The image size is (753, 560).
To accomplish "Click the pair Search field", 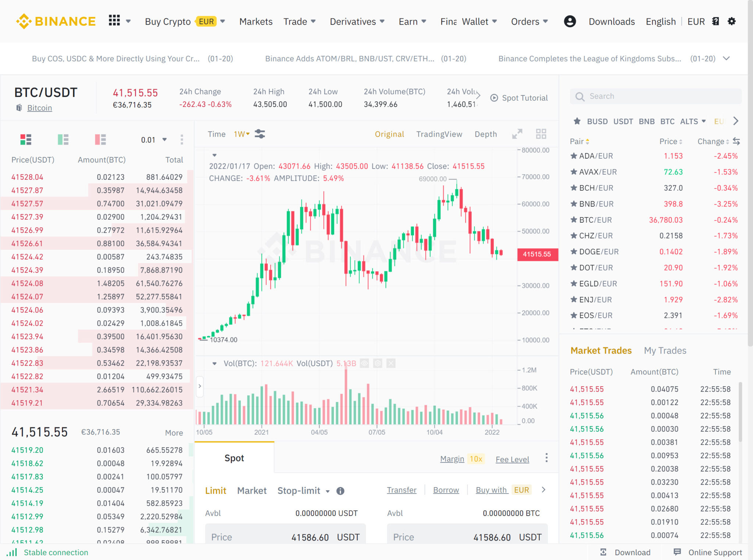I will [656, 96].
